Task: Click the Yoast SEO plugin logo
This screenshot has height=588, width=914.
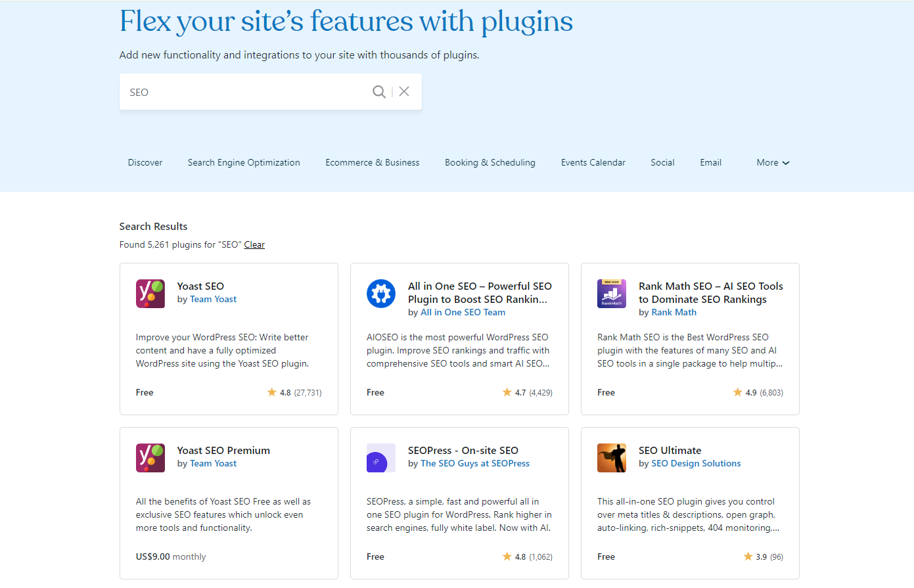Action: point(150,294)
